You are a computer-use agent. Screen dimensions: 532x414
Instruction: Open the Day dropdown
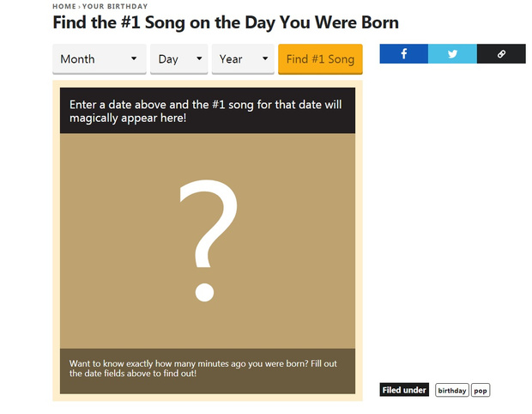pyautogui.click(x=178, y=58)
